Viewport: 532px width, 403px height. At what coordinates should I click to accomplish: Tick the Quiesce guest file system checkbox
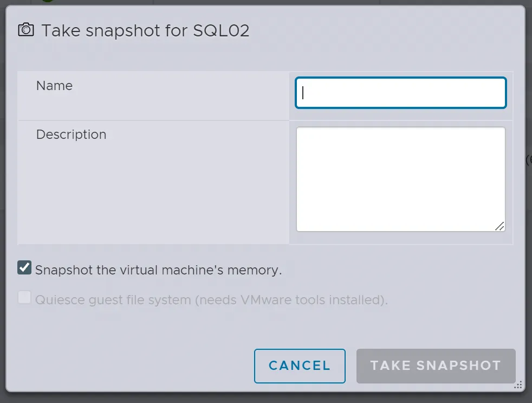(24, 298)
